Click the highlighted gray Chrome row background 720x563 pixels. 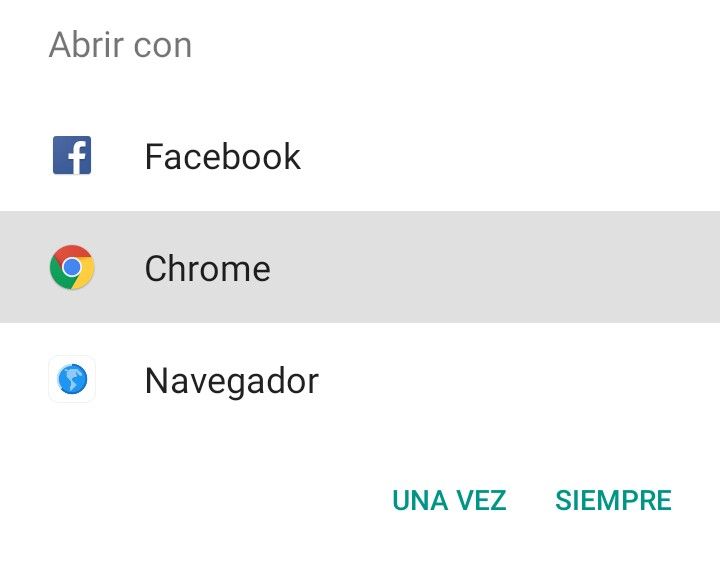459,267
